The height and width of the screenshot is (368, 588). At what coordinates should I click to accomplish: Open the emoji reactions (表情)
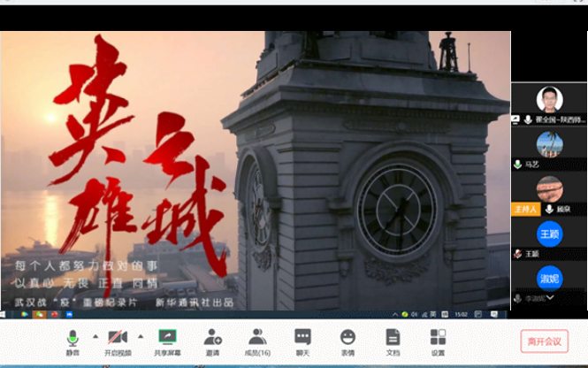347,341
